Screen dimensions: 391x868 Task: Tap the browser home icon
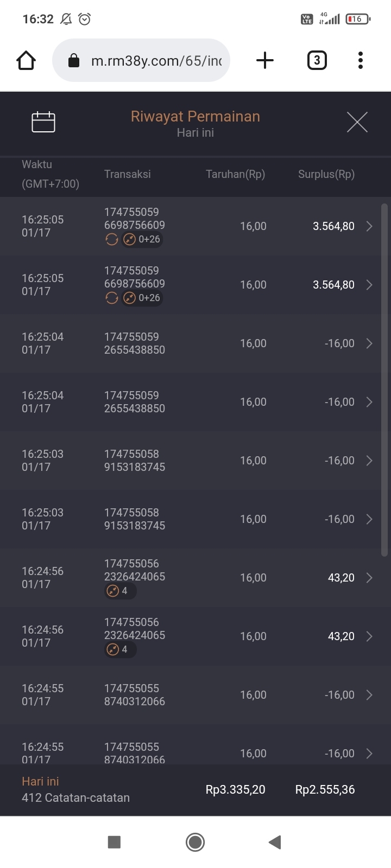[26, 60]
